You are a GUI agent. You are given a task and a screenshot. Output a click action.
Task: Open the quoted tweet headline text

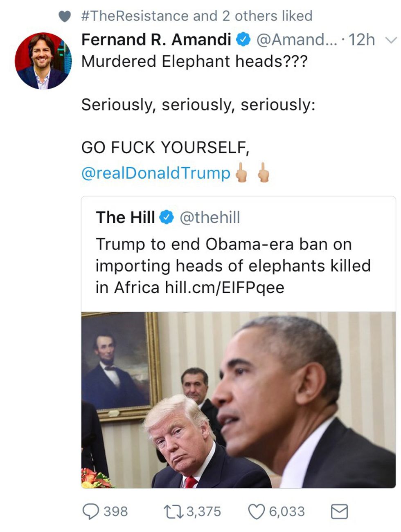pos(233,266)
